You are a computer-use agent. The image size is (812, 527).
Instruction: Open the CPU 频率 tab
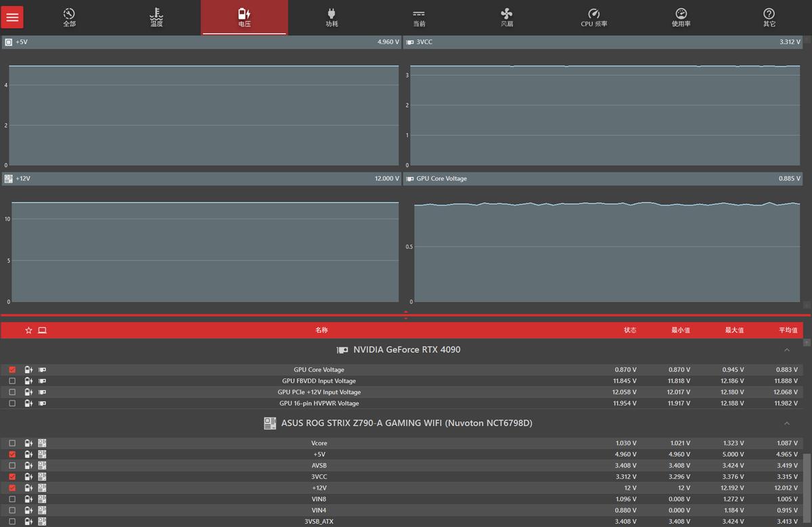click(x=593, y=18)
